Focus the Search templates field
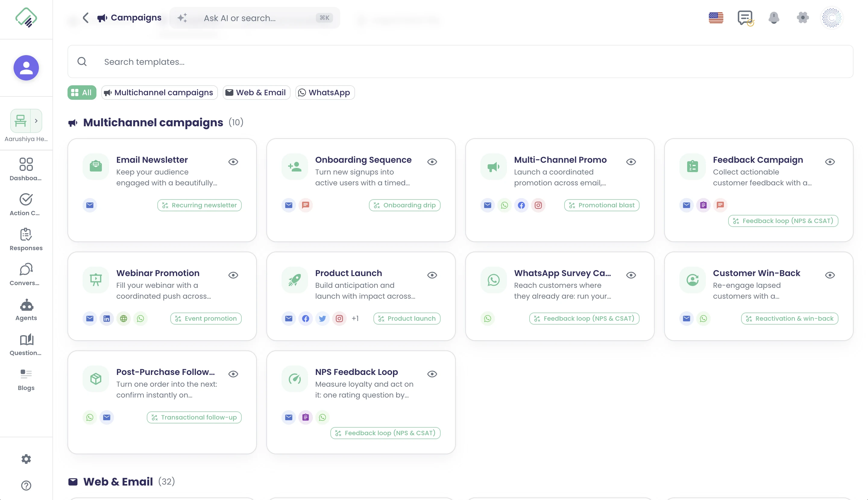Image resolution: width=868 pixels, height=500 pixels. click(x=460, y=61)
